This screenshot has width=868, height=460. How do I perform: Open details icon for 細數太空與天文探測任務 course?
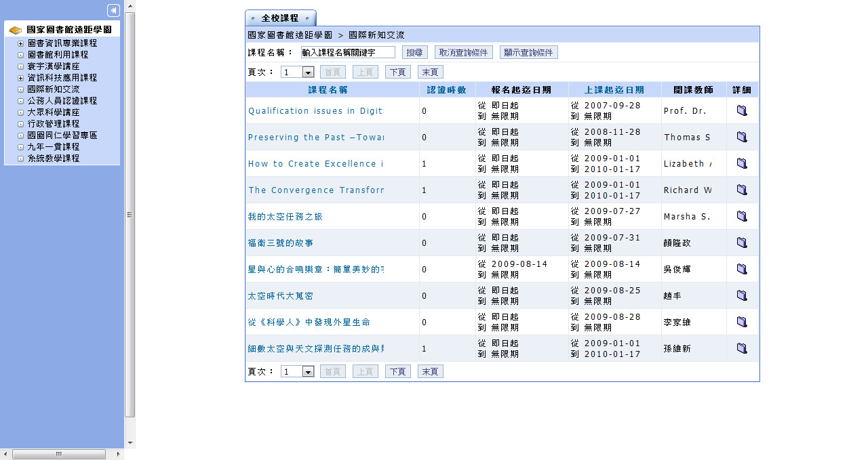click(742, 349)
